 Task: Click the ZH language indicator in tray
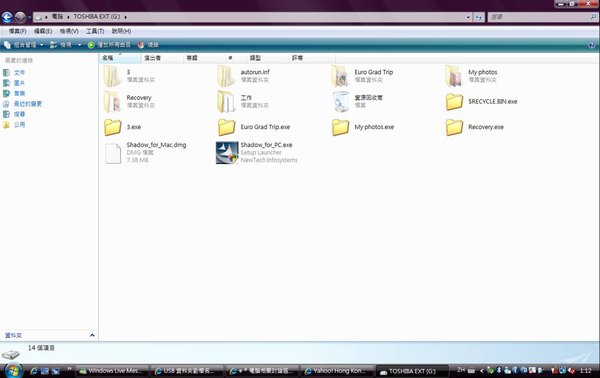pos(461,370)
